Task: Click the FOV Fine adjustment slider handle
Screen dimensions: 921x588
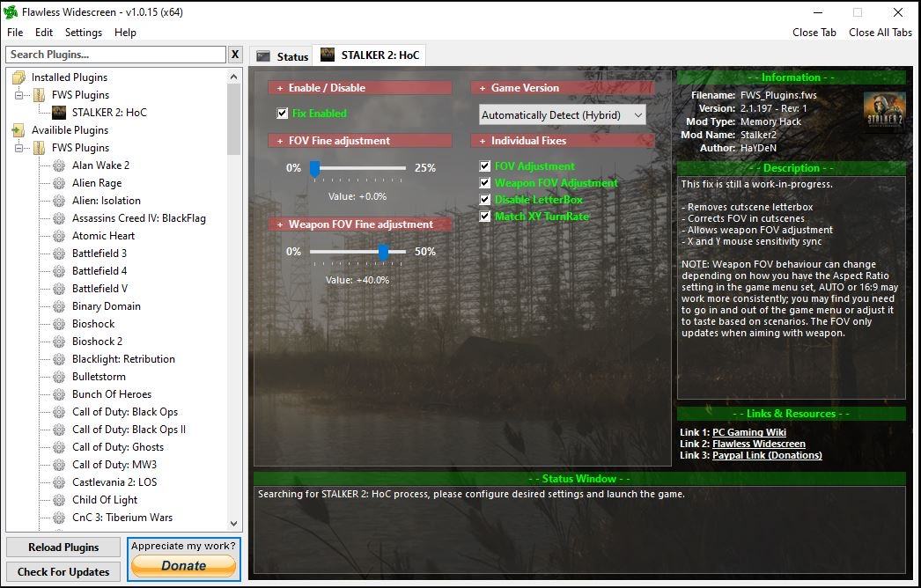Action: pos(315,169)
